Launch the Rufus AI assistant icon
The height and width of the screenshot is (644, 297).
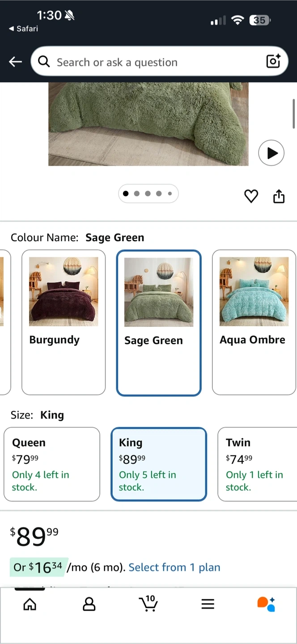click(x=266, y=604)
